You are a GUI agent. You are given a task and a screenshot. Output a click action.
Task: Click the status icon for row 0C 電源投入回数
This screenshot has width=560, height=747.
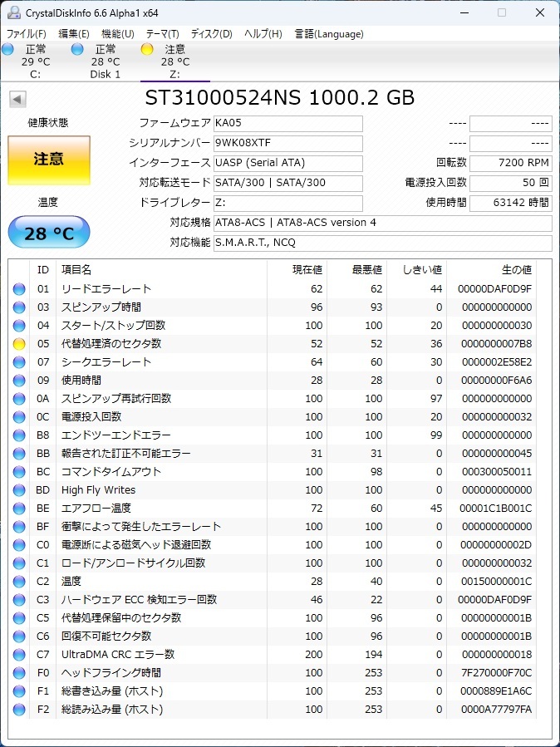(19, 417)
